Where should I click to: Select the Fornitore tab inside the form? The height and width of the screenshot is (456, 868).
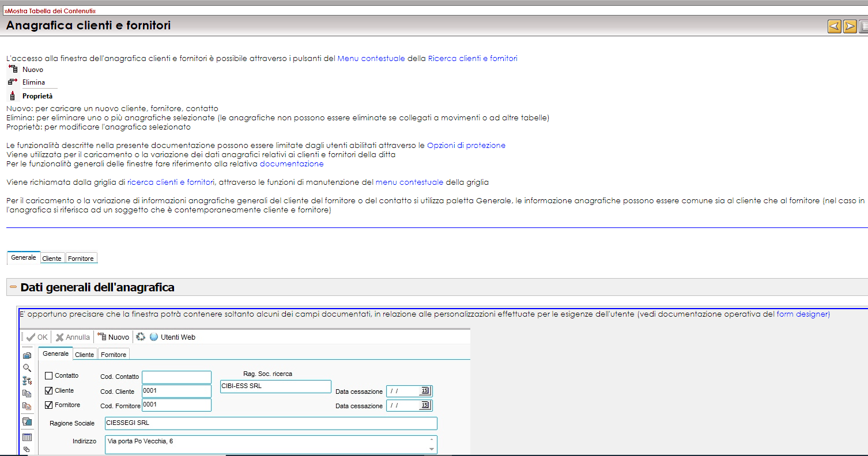tap(114, 354)
